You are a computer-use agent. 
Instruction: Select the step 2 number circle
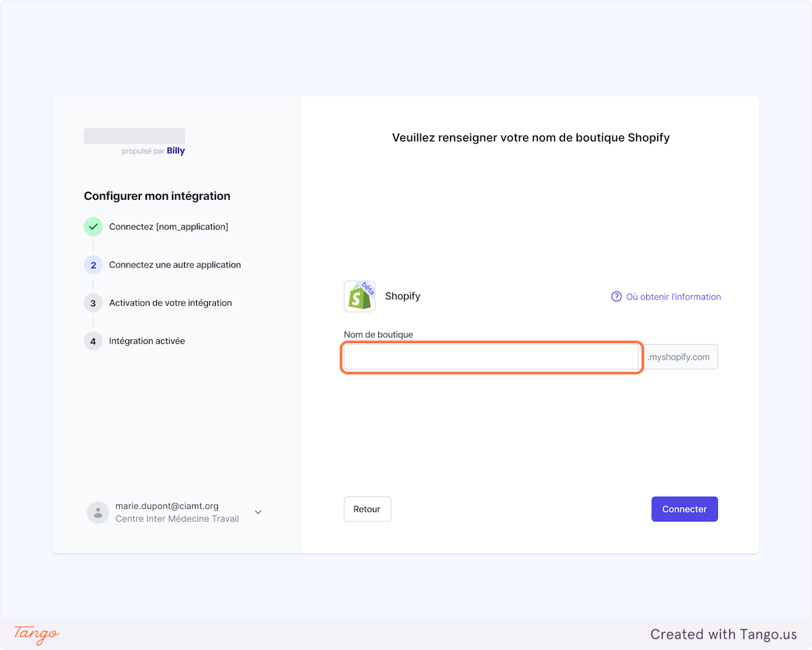[93, 265]
